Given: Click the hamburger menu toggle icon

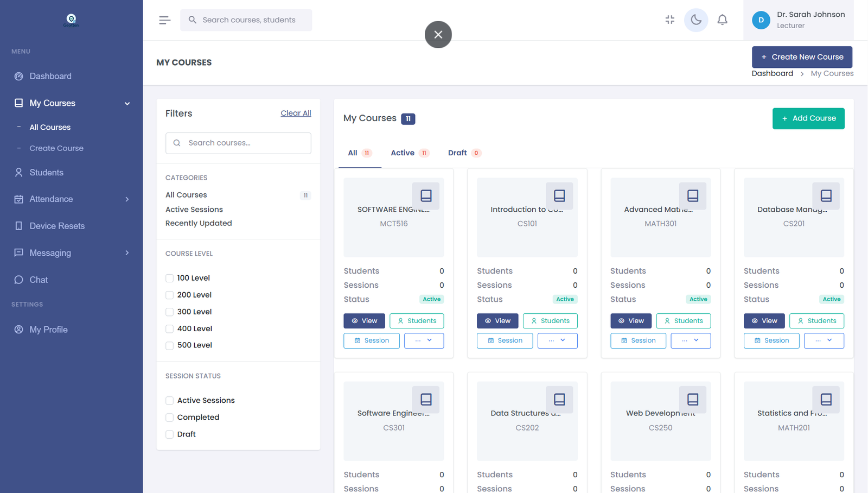Looking at the screenshot, I should (x=164, y=20).
